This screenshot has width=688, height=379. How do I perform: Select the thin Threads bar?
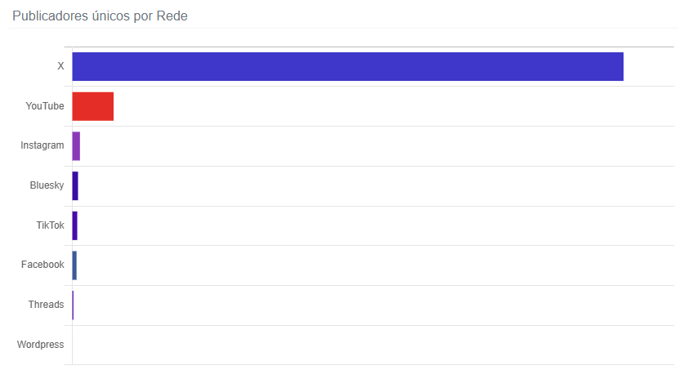tap(73, 305)
